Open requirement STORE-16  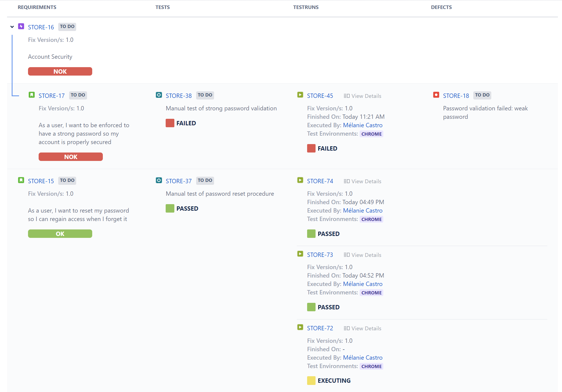41,27
